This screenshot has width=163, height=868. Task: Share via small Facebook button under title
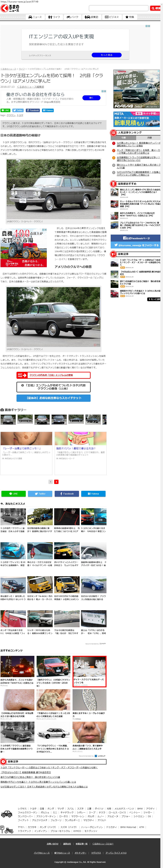point(33,110)
